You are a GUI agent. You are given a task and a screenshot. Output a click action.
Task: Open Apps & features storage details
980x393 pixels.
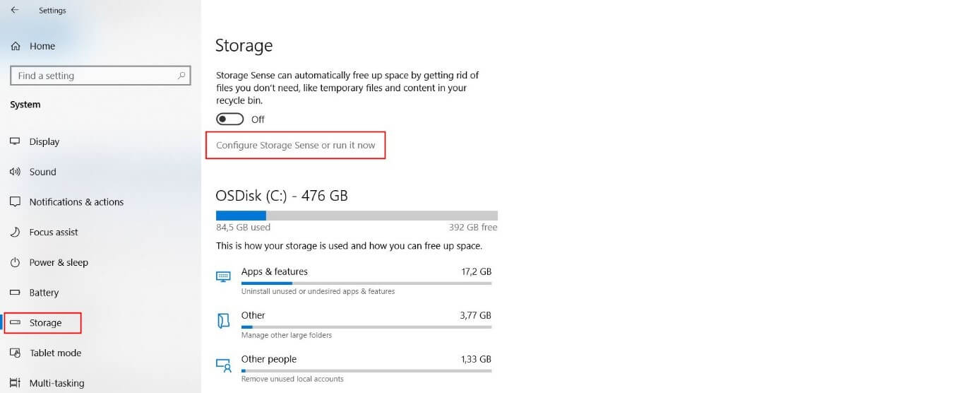[275, 271]
